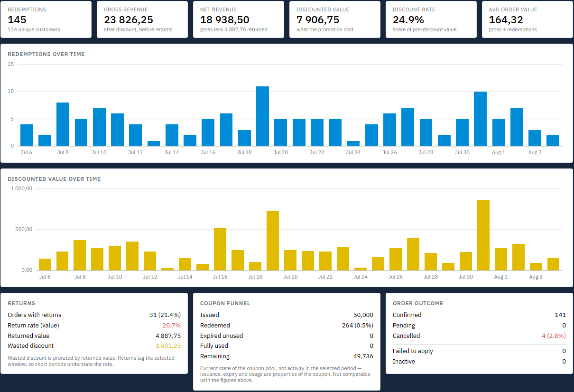Select 'gross less 4 887,75 returned' caption

[x=234, y=29]
